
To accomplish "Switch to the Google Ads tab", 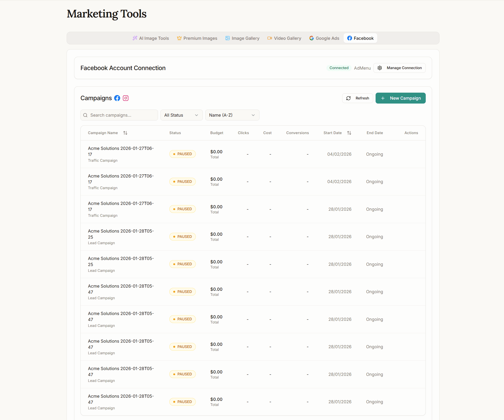I will (324, 38).
